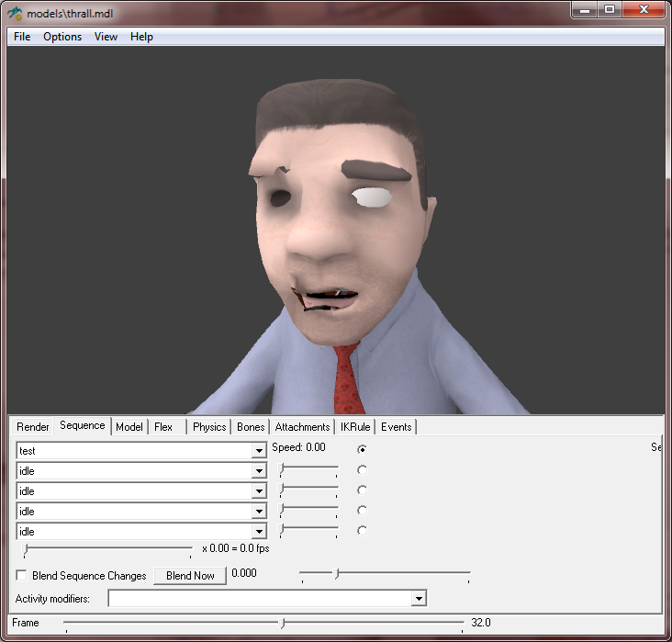Adjust second idle layer weight slider
The width and height of the screenshot is (672, 642).
pyautogui.click(x=308, y=490)
